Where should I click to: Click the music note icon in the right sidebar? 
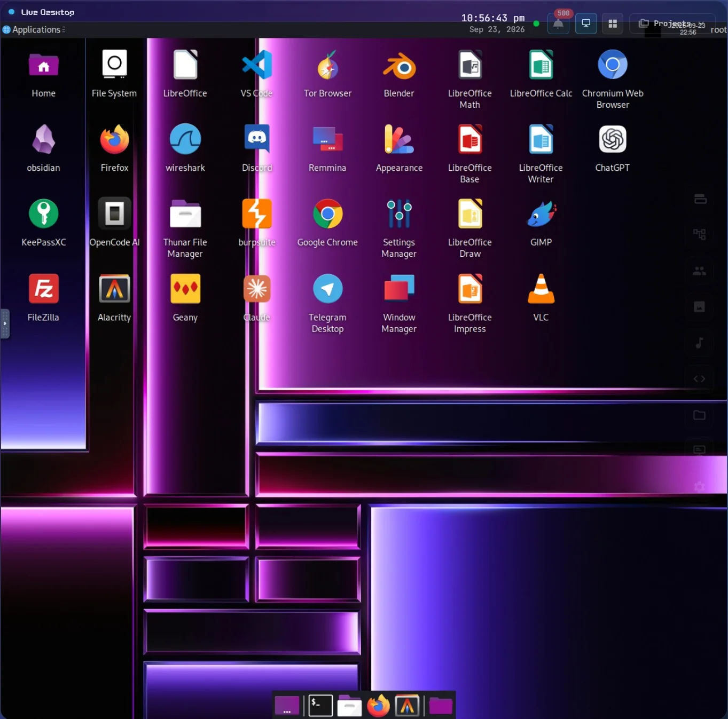tap(699, 343)
